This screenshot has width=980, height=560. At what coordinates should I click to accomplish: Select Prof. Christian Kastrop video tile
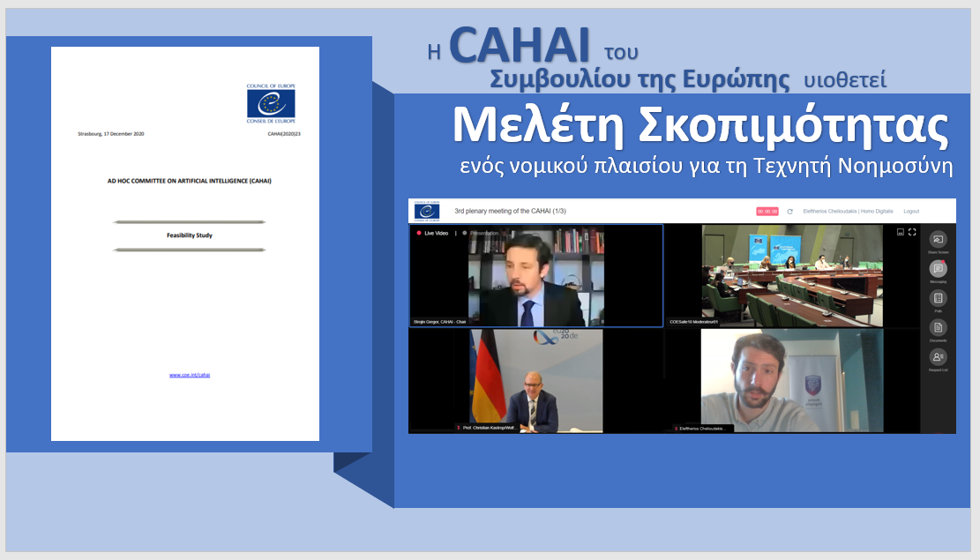click(x=536, y=381)
